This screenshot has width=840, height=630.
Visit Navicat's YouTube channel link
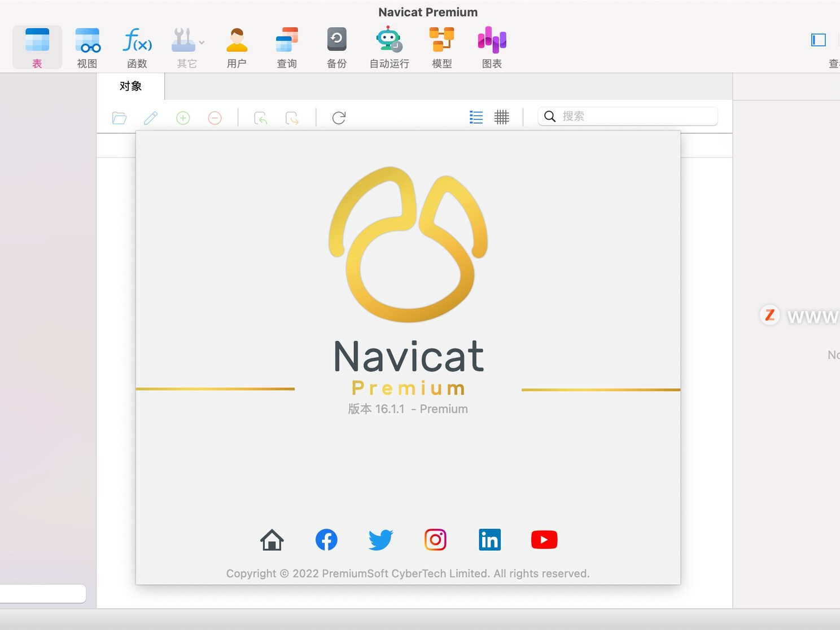(x=544, y=540)
